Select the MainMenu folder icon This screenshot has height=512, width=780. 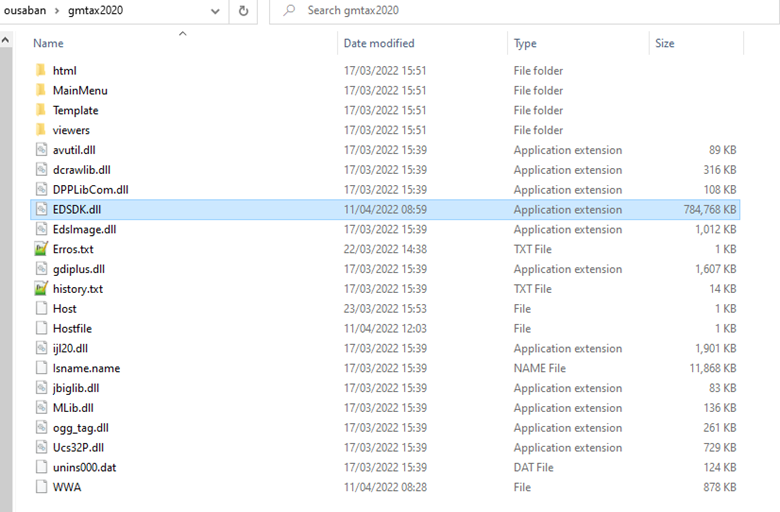click(x=41, y=90)
